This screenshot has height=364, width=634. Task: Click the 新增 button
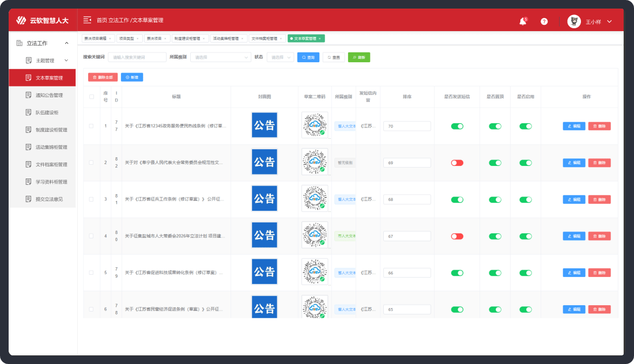tap(132, 77)
